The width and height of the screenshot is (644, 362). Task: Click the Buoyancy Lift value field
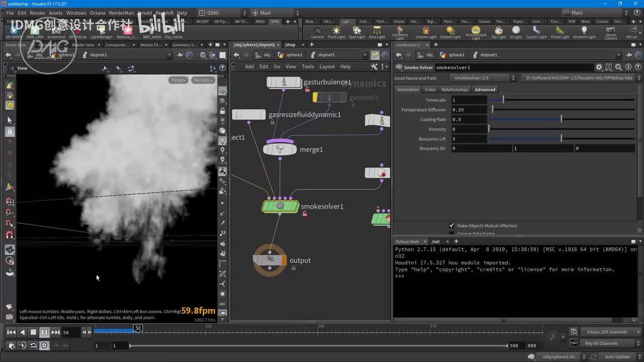coord(469,139)
